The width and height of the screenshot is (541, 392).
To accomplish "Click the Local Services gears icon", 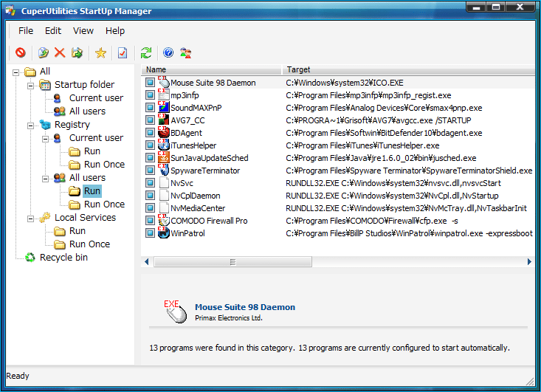I will [45, 217].
